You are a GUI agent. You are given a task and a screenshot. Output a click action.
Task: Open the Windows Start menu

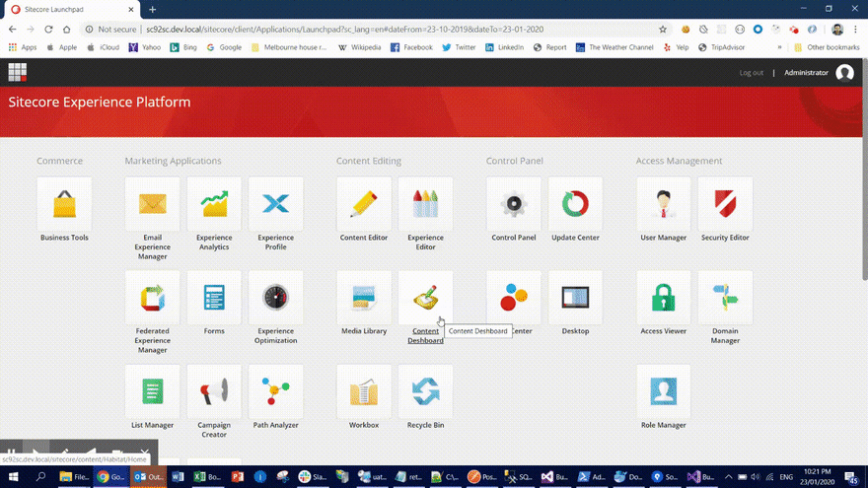click(x=13, y=476)
